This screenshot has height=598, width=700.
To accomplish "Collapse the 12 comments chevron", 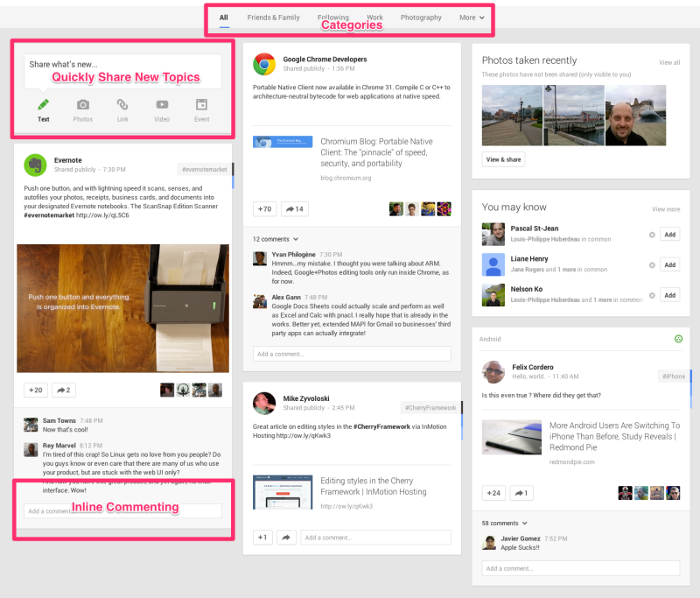I will point(296,239).
